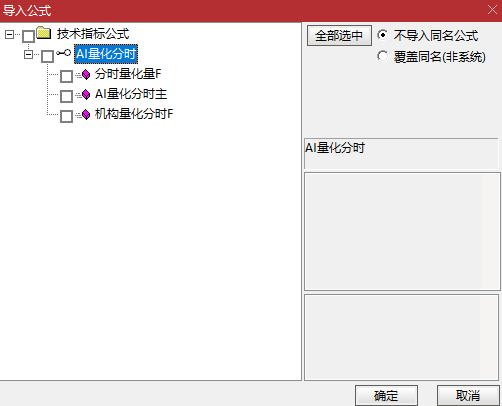This screenshot has height=406, width=502.
Task: Click the 全部选中 button
Action: 339,35
